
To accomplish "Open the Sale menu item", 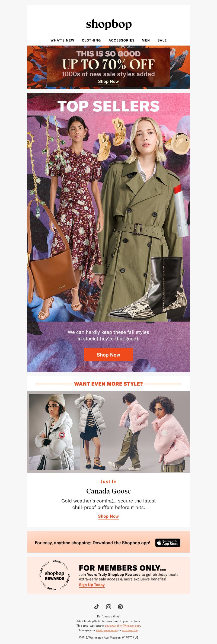I will [x=162, y=40].
